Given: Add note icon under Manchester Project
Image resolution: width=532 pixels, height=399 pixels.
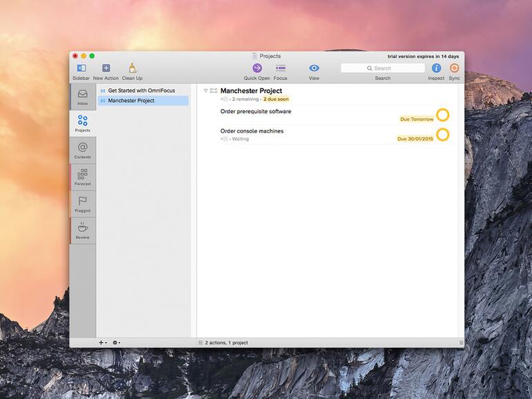Looking at the screenshot, I should tap(224, 99).
